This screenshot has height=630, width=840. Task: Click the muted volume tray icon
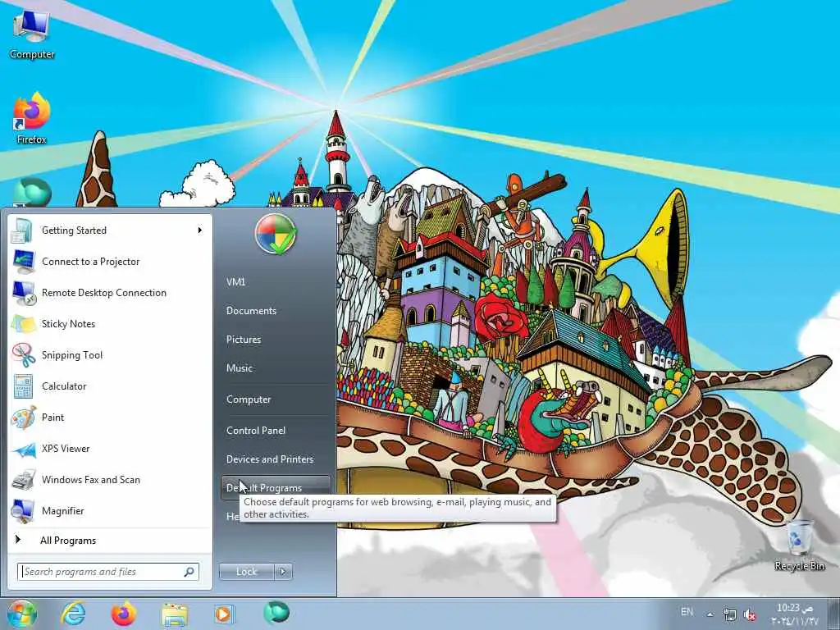click(750, 614)
